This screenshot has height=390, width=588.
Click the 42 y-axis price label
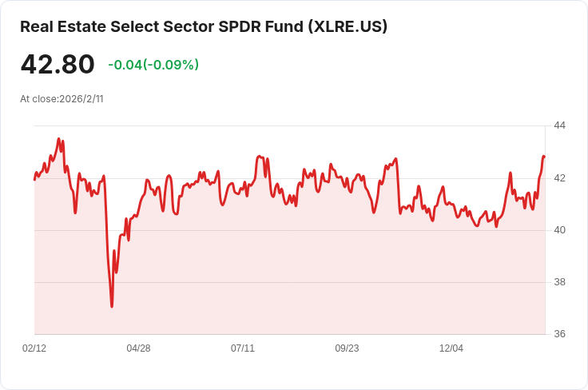[559, 178]
